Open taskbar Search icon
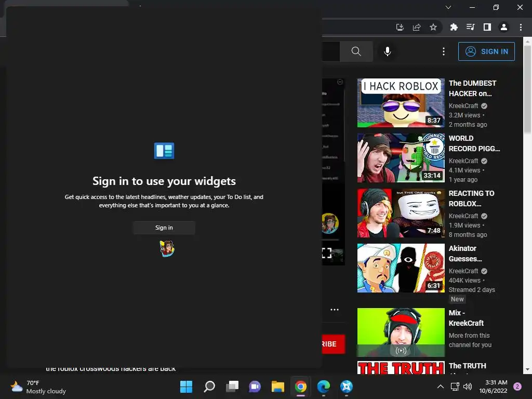 pos(209,387)
